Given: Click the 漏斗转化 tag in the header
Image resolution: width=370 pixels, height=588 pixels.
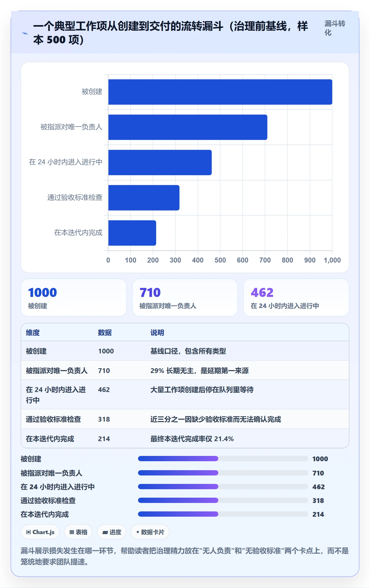Looking at the screenshot, I should point(335,28).
